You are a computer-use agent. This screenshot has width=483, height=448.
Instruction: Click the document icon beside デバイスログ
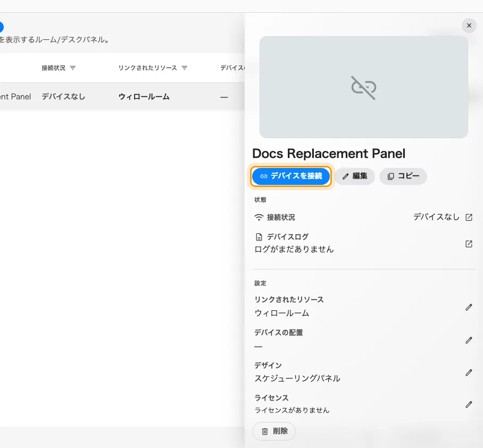pos(259,236)
